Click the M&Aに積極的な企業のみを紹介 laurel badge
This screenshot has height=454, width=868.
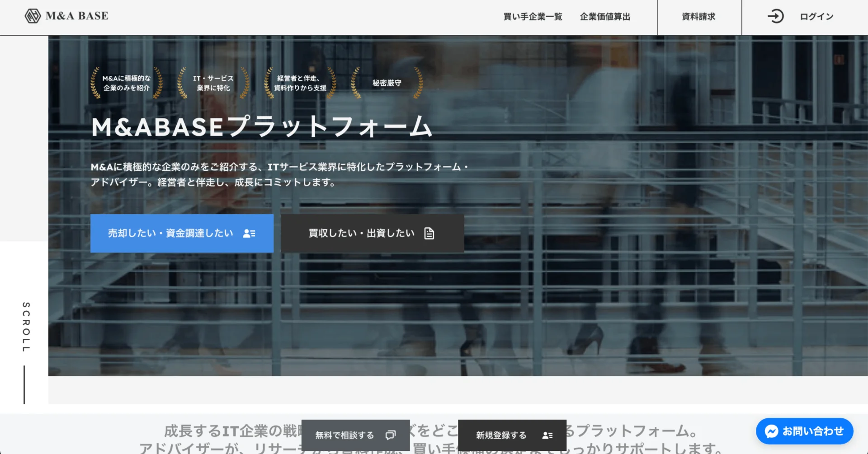(127, 83)
